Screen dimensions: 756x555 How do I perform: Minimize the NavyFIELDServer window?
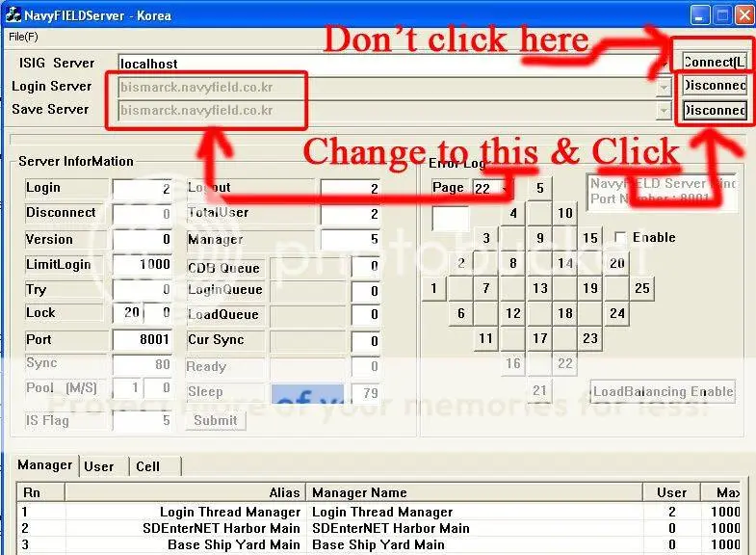(x=699, y=15)
